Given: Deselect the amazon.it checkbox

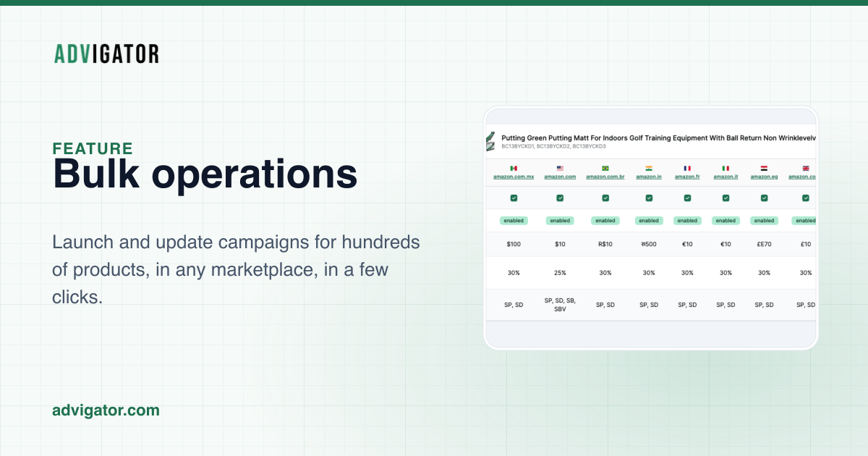Looking at the screenshot, I should 726,198.
